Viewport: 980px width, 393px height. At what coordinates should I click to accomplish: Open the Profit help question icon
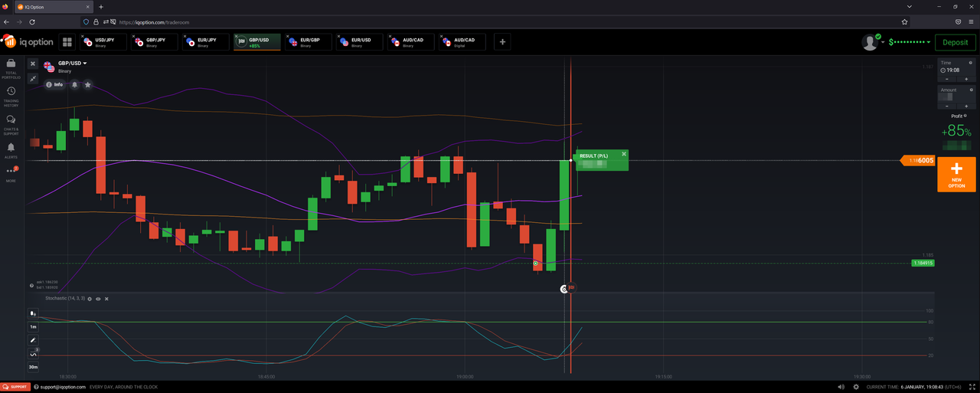965,116
